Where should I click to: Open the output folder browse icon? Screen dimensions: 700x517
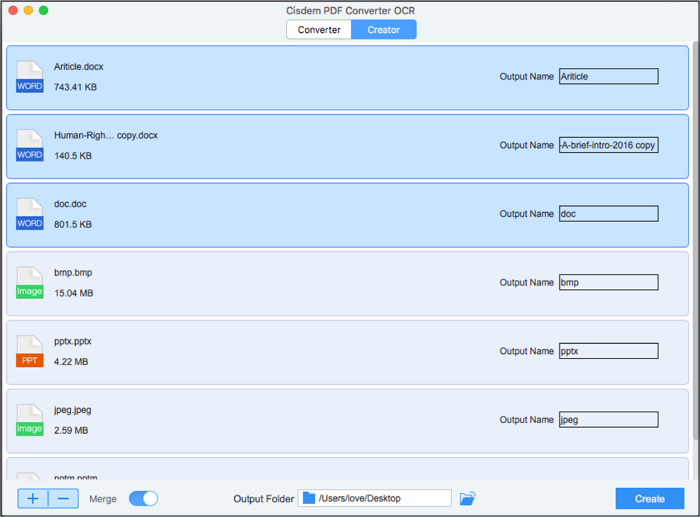pos(467,498)
